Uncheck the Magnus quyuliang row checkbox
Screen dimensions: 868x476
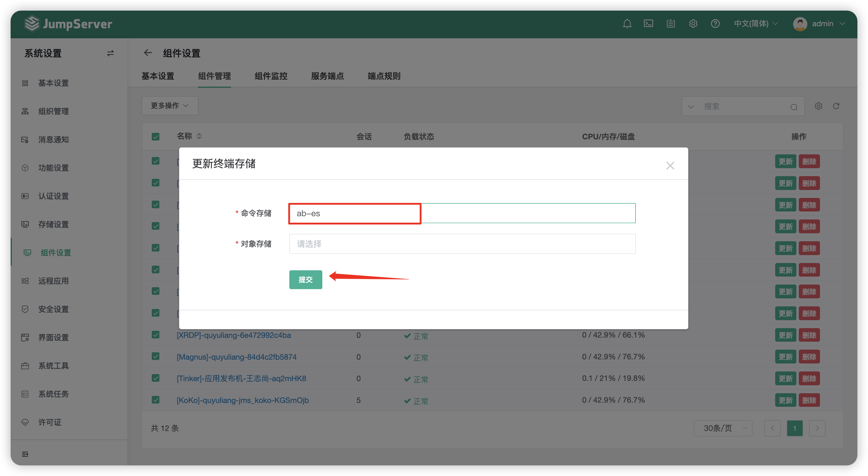(x=155, y=356)
